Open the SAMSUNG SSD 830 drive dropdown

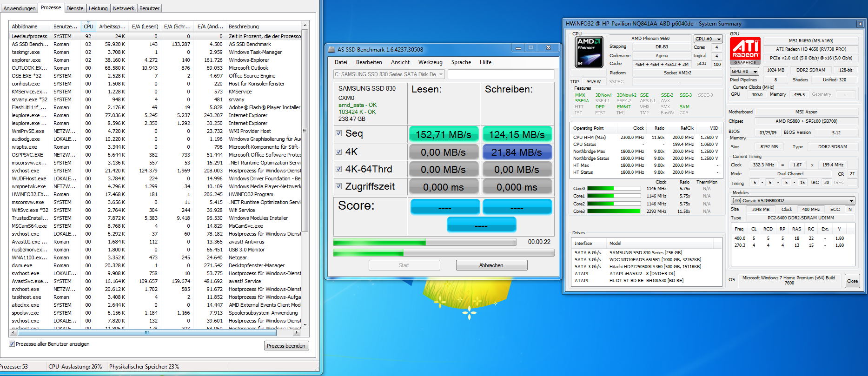tap(389, 74)
